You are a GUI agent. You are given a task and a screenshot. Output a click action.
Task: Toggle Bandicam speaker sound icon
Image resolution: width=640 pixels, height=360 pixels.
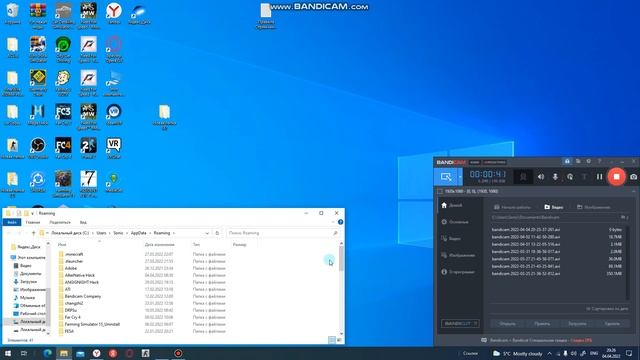541,177
